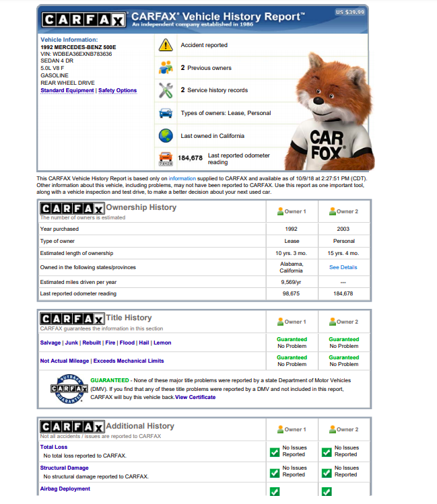Screen dimensions: 437x504
Task: Click the US $39.99 price label
Action: click(x=350, y=12)
